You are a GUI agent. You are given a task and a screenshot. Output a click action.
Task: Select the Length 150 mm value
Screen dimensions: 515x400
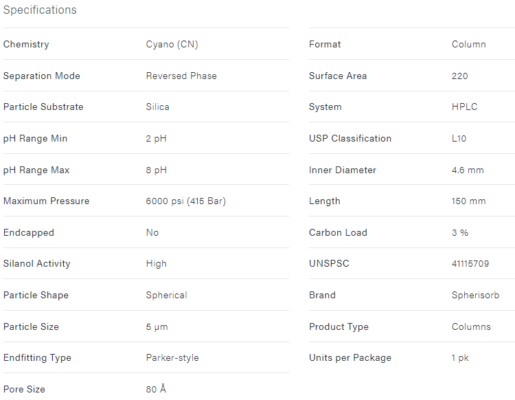[x=469, y=201]
